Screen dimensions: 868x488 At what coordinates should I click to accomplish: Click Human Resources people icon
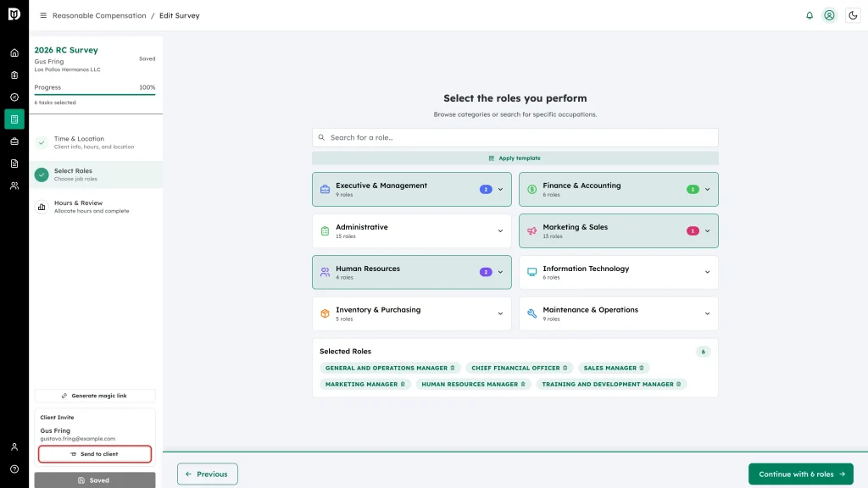(x=325, y=272)
